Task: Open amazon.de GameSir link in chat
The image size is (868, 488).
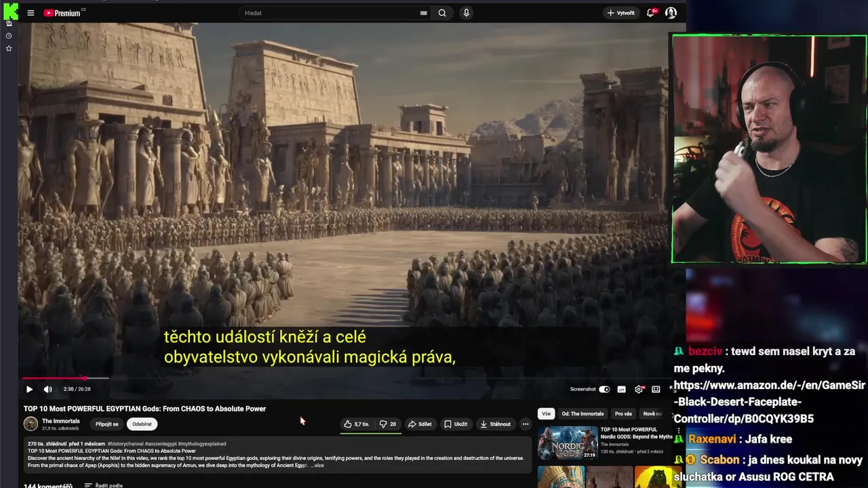Action: [x=770, y=402]
